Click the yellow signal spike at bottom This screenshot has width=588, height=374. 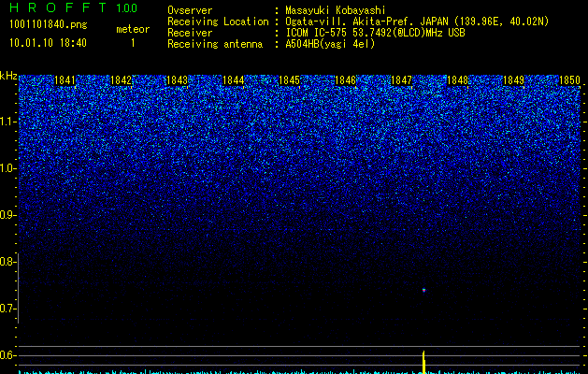[423, 363]
